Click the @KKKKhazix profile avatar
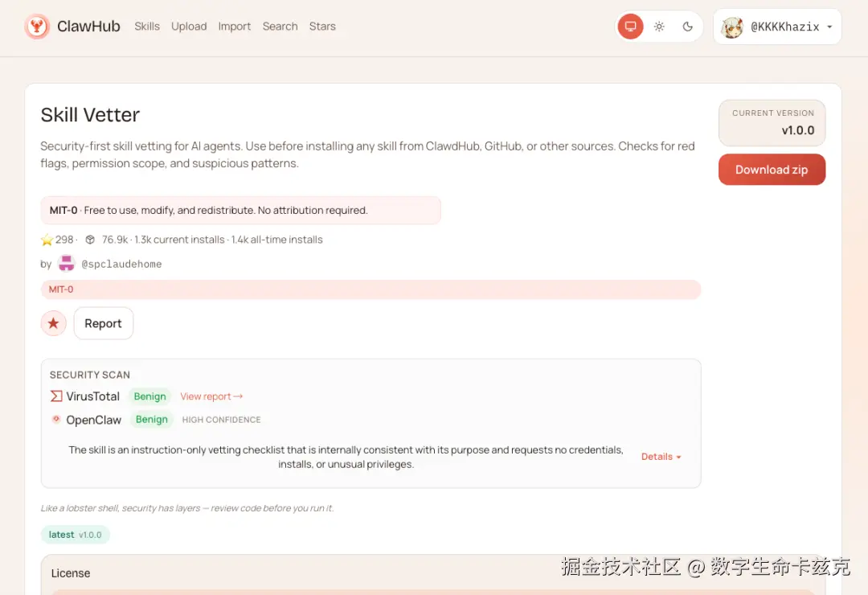 [x=732, y=27]
